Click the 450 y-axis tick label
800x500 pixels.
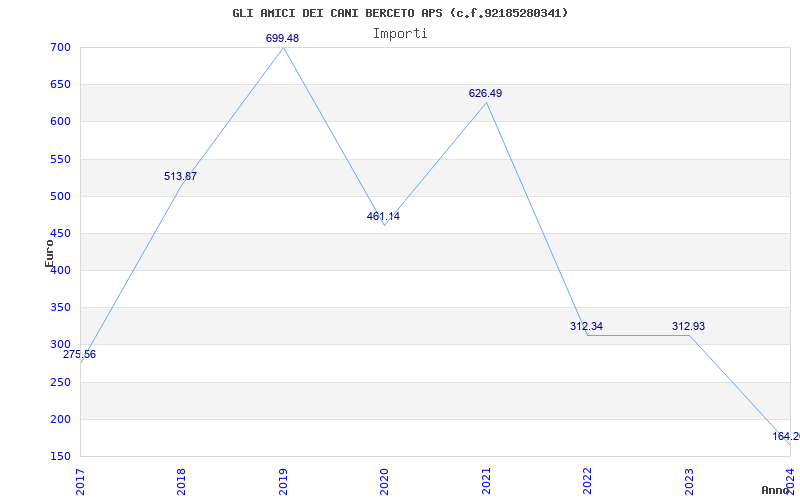[x=60, y=234]
